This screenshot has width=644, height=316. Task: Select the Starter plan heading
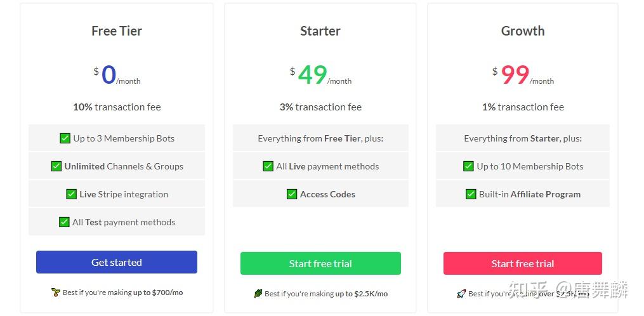[x=320, y=31]
